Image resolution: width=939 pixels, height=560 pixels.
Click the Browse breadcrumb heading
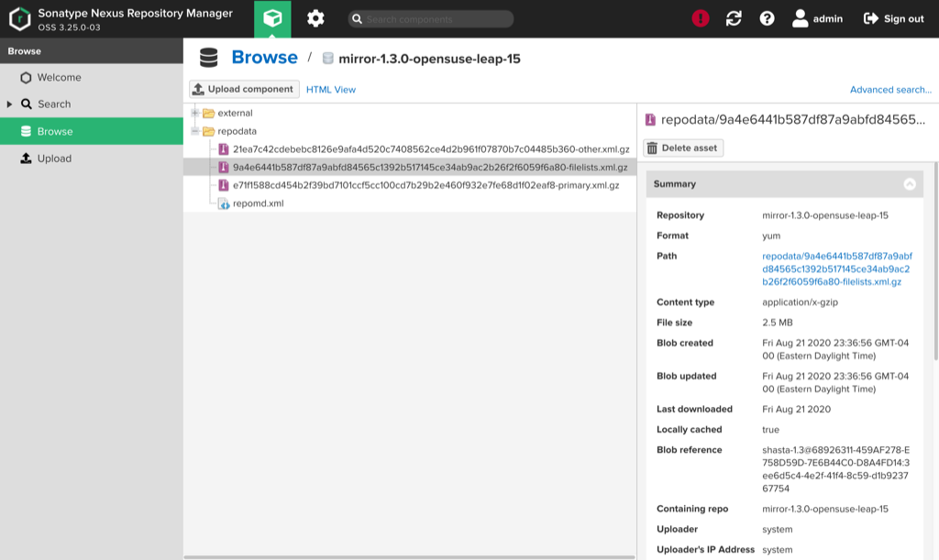click(x=264, y=58)
